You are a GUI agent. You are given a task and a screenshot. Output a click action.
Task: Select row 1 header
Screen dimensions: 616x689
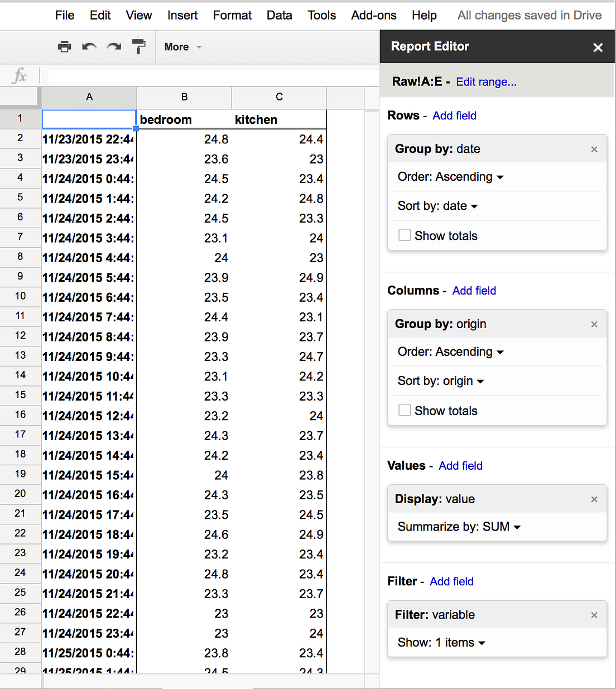(x=20, y=118)
